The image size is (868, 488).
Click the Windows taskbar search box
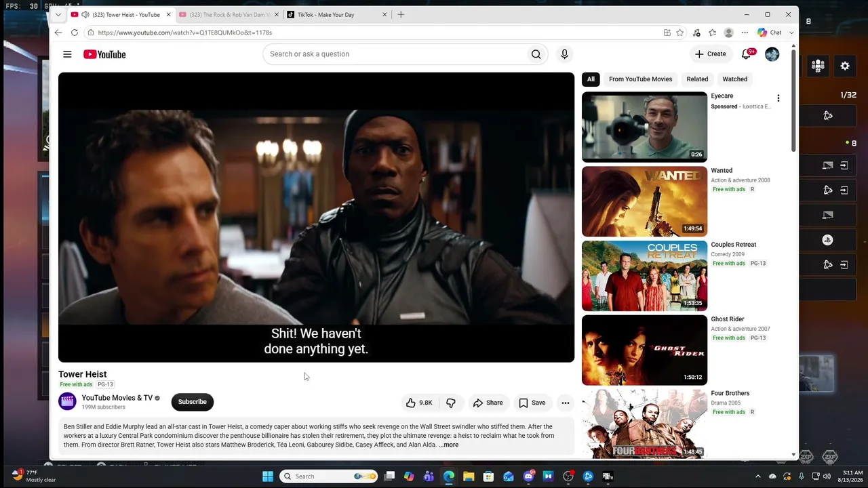point(329,476)
